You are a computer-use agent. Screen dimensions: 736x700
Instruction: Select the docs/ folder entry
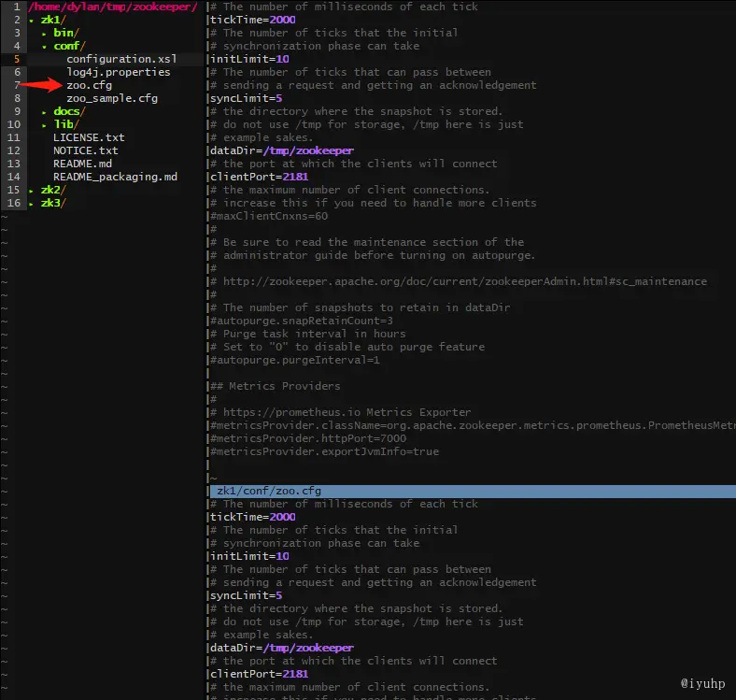tap(69, 111)
